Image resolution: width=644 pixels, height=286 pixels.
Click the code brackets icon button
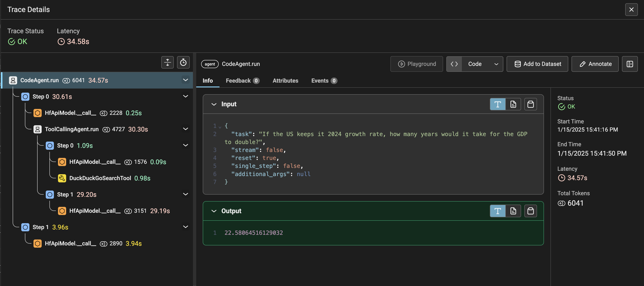click(x=454, y=64)
